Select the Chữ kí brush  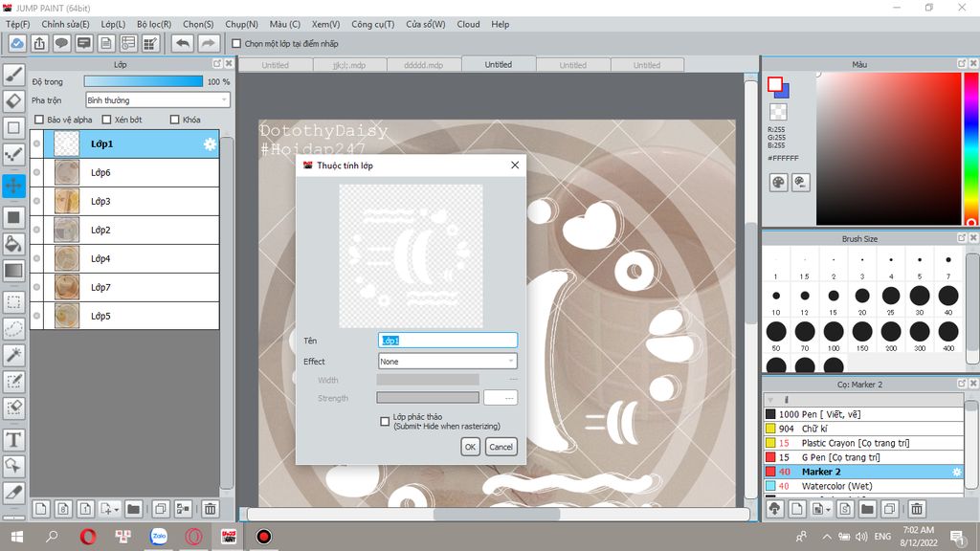tap(863, 429)
